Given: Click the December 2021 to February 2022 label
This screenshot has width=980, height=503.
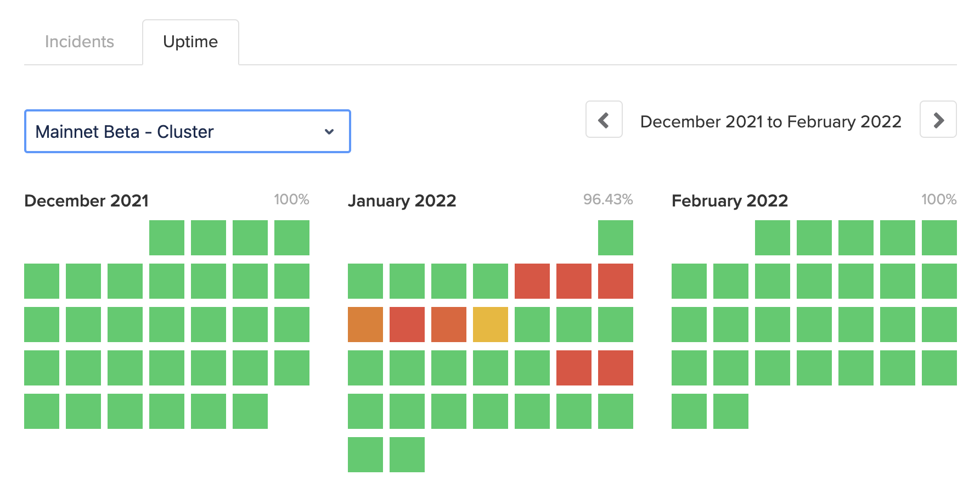Looking at the screenshot, I should tap(770, 121).
